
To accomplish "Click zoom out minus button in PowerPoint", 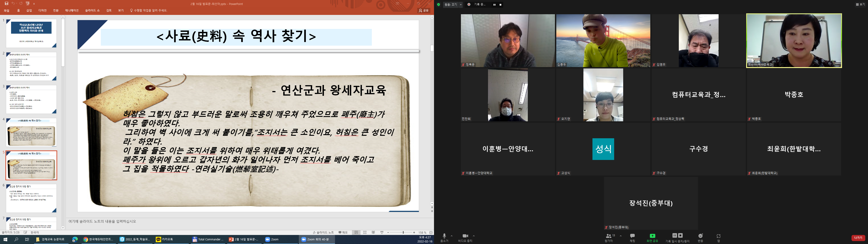I will [388, 232].
